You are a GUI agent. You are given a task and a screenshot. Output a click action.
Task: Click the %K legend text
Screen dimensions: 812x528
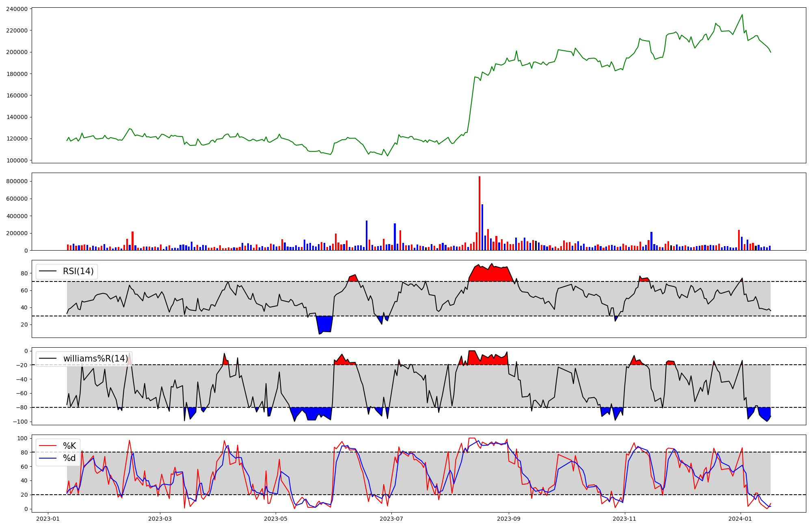(x=69, y=446)
